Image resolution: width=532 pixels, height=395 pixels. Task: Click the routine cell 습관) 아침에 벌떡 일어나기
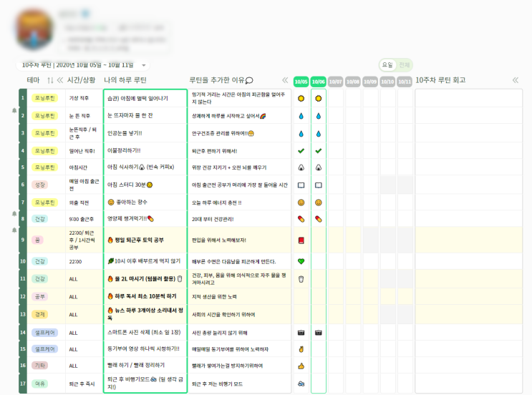click(x=145, y=98)
